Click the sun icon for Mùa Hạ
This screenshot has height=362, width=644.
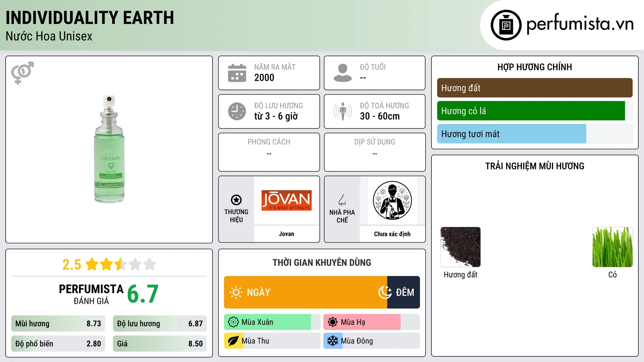(x=333, y=322)
